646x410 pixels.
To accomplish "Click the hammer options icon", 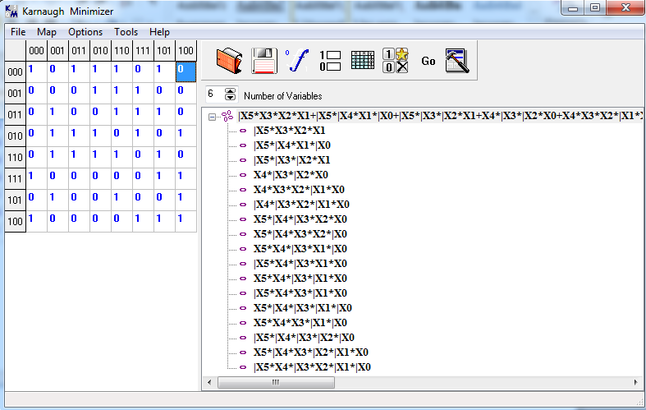I will pyautogui.click(x=457, y=61).
